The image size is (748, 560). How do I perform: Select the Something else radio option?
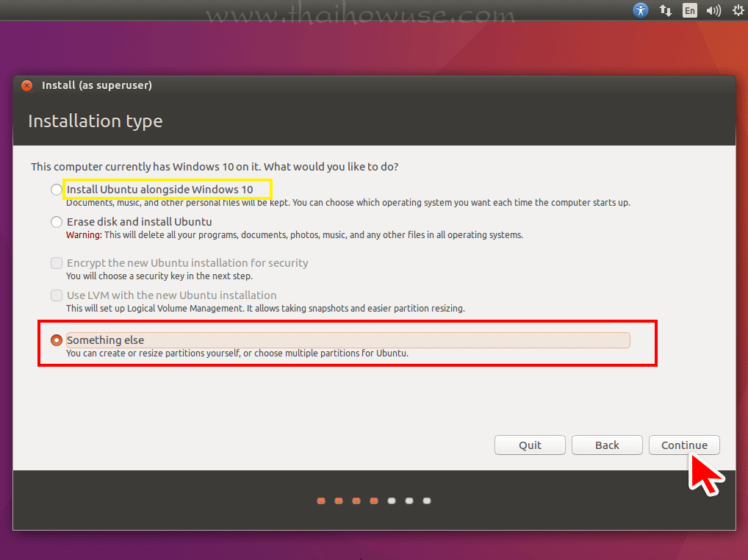coord(57,340)
